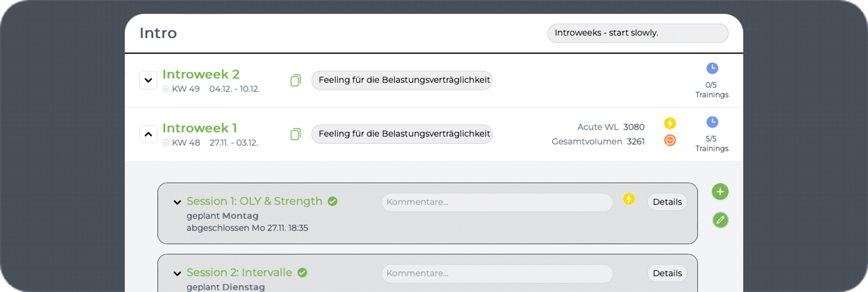This screenshot has height=292, width=868.
Task: Open the Session 1: OLY & Strength title
Action: 254,201
